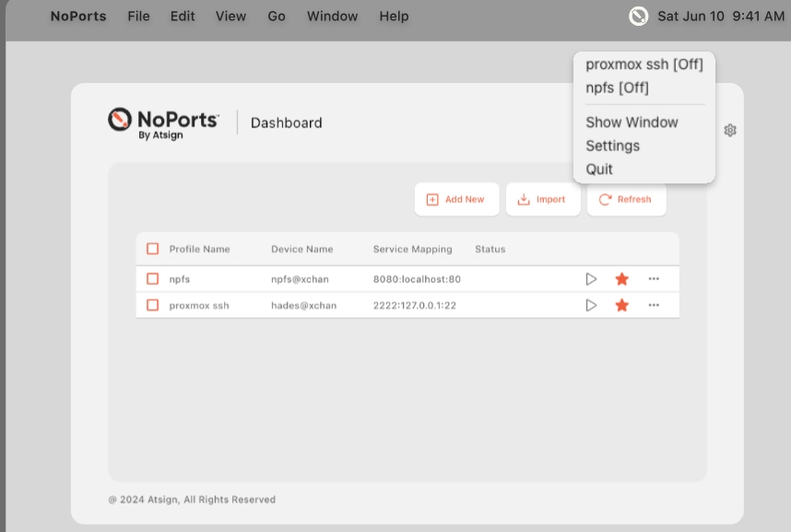Select Show Window from the tray menu
The width and height of the screenshot is (791, 532).
pyautogui.click(x=632, y=122)
